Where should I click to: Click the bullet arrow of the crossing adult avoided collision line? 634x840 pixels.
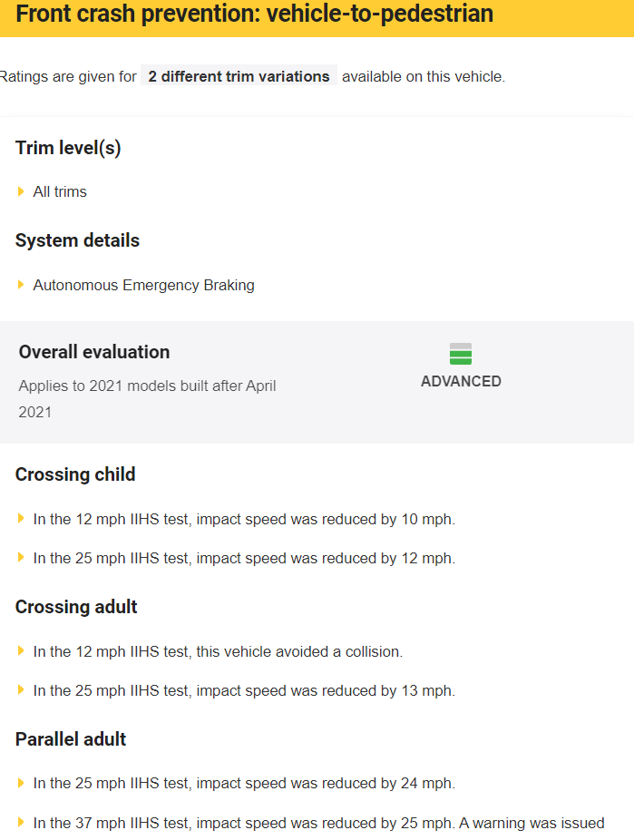click(x=21, y=651)
